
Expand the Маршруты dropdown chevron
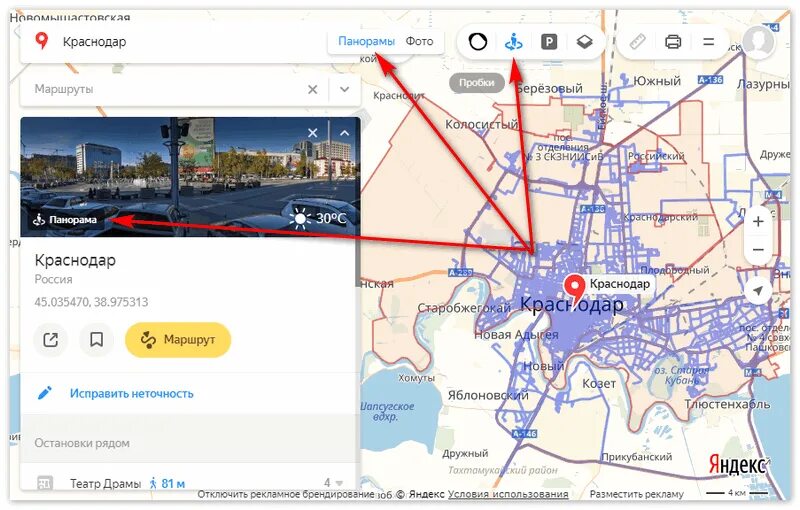click(x=345, y=89)
